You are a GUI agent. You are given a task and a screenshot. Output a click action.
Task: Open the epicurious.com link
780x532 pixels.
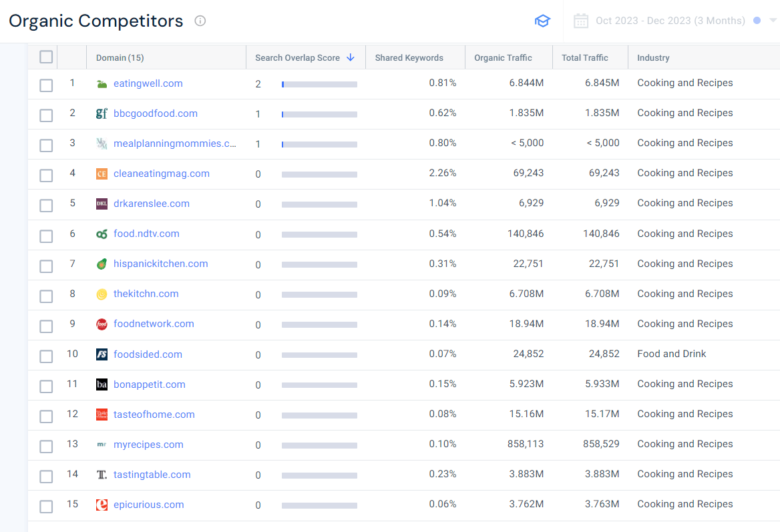click(148, 505)
